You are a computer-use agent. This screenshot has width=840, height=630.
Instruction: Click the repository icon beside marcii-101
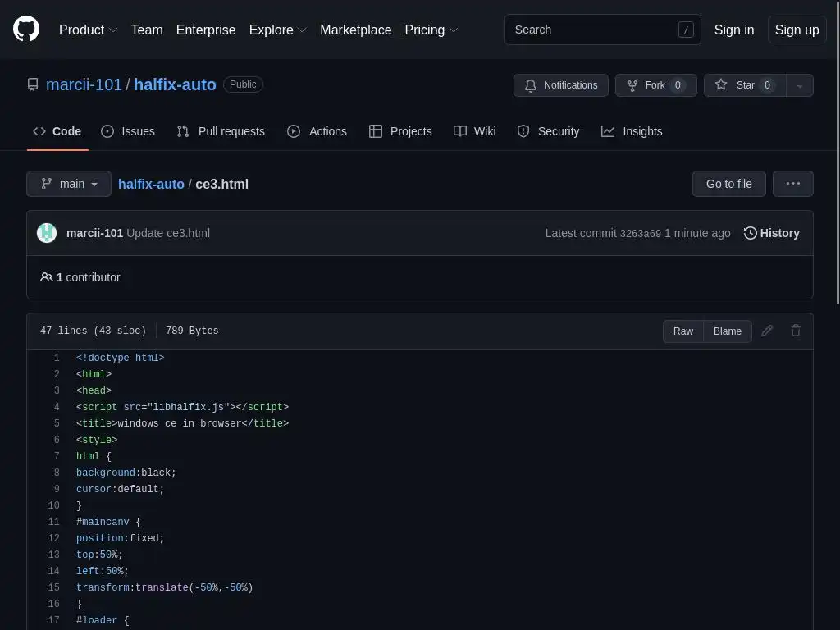33,84
